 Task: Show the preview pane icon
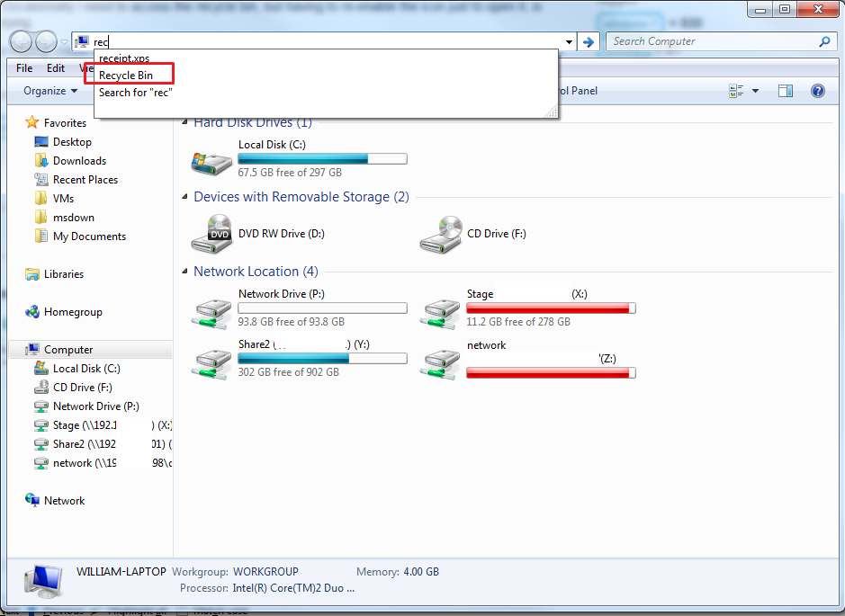click(x=785, y=91)
